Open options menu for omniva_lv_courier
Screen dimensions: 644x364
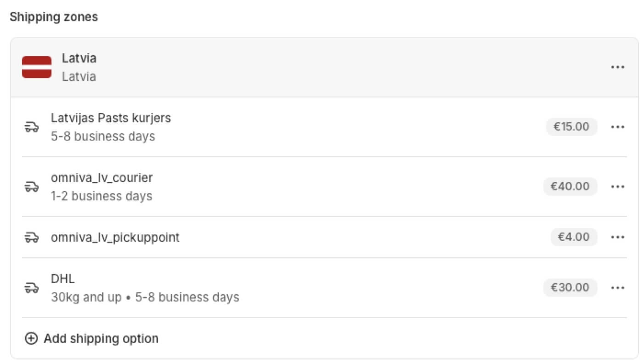pyautogui.click(x=617, y=187)
